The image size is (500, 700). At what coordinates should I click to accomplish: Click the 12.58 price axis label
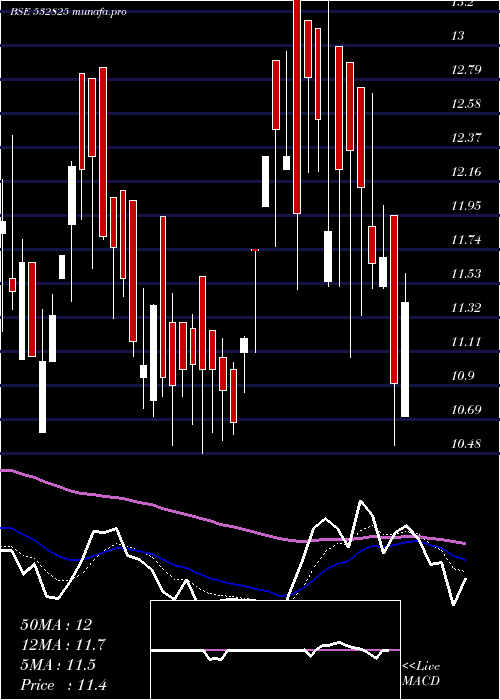pyautogui.click(x=466, y=104)
